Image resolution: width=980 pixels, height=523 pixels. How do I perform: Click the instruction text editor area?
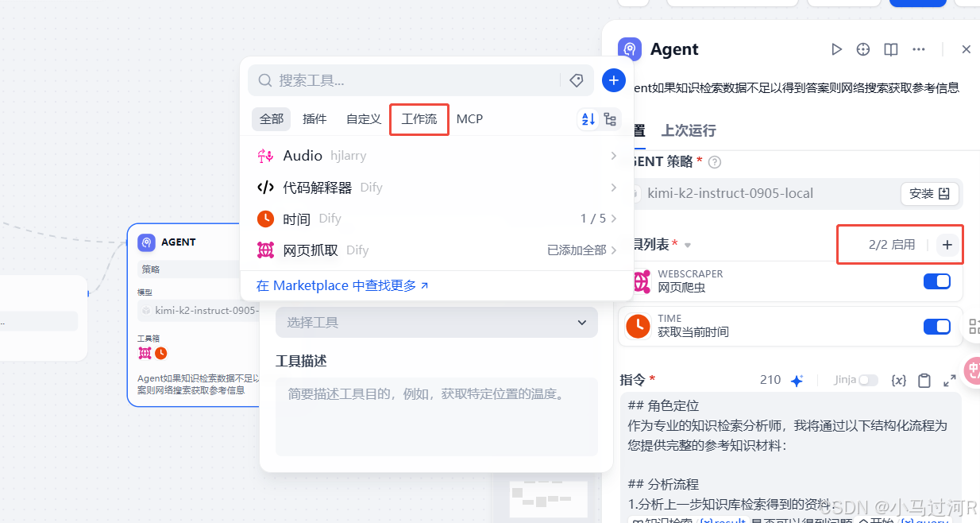pyautogui.click(x=791, y=459)
